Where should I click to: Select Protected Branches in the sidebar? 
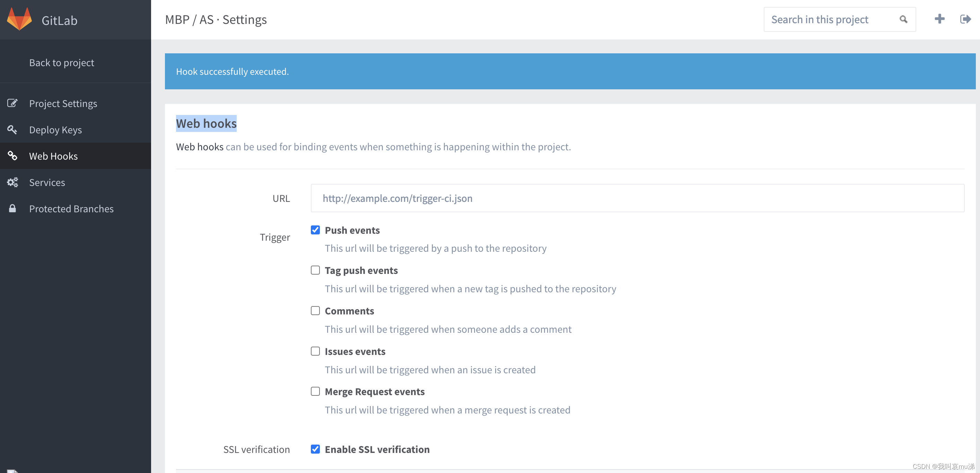click(x=71, y=208)
